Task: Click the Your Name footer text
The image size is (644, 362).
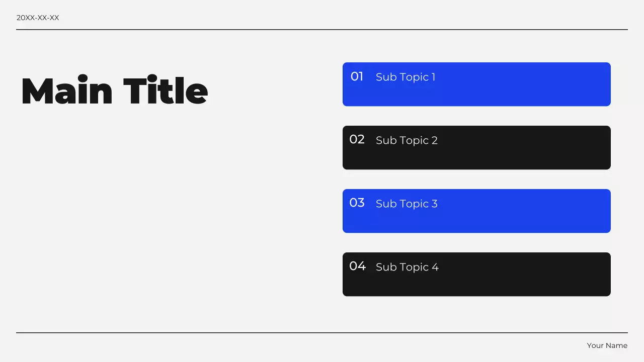Action: [x=607, y=345]
